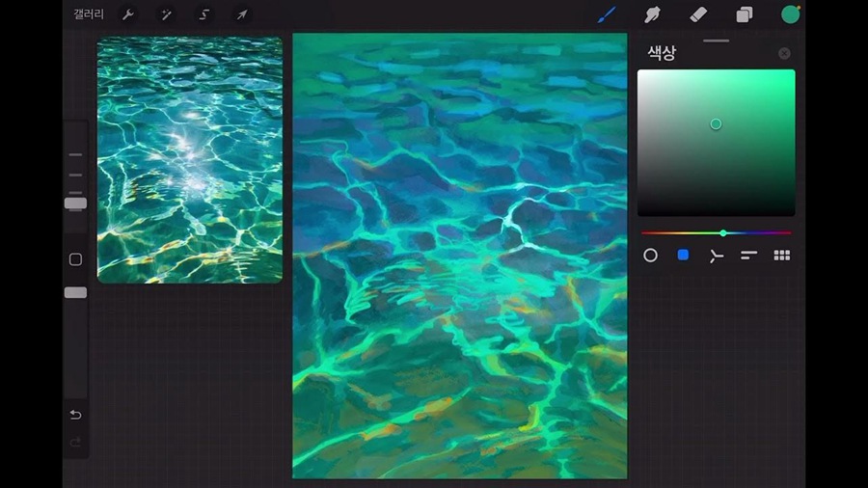868x488 pixels.
Task: Select the Brush tool
Action: coord(607,14)
